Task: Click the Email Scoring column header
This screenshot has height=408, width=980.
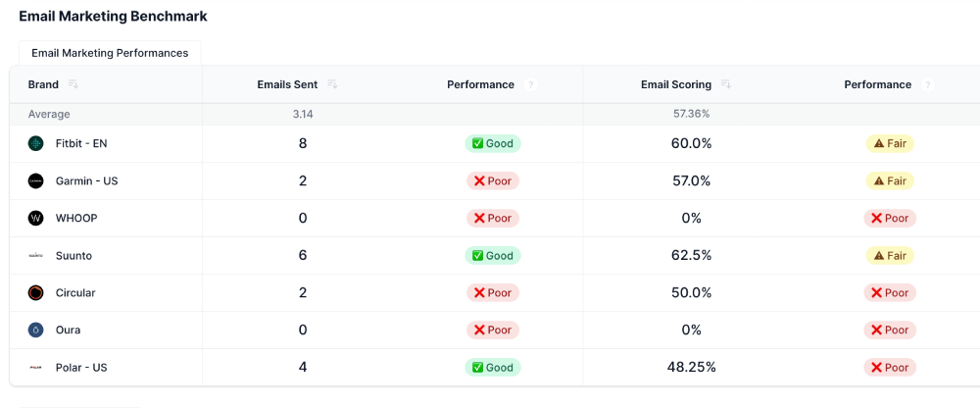Action: click(x=676, y=84)
